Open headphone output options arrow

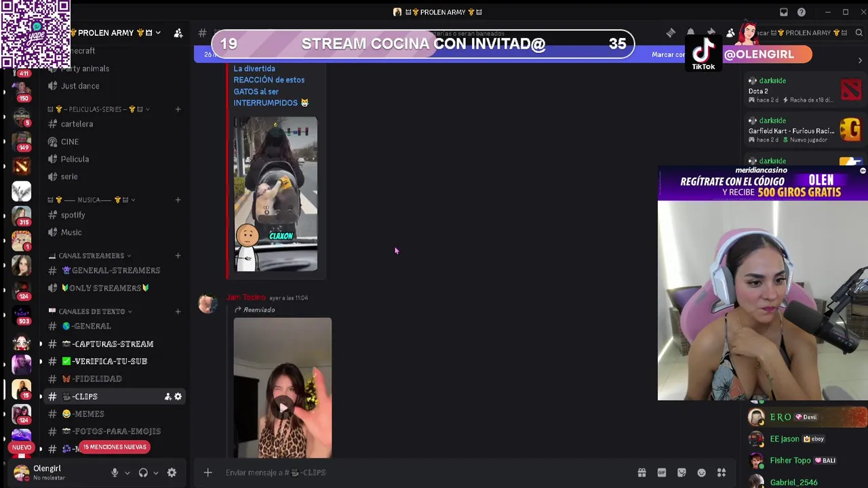click(x=155, y=473)
